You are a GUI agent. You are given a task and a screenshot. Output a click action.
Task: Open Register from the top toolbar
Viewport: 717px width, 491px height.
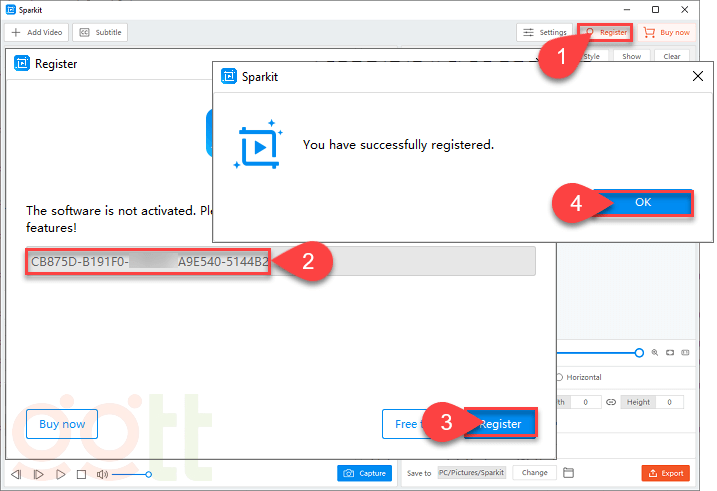pos(606,32)
